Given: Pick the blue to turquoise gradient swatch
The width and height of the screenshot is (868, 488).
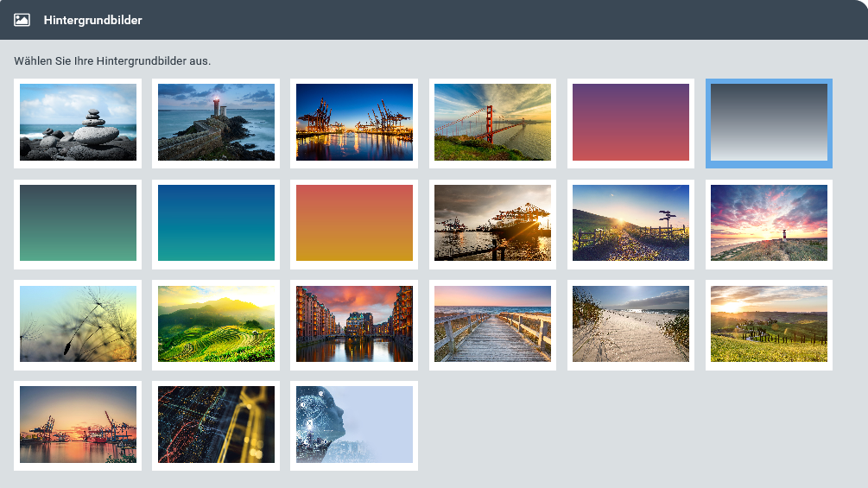Looking at the screenshot, I should tap(216, 223).
